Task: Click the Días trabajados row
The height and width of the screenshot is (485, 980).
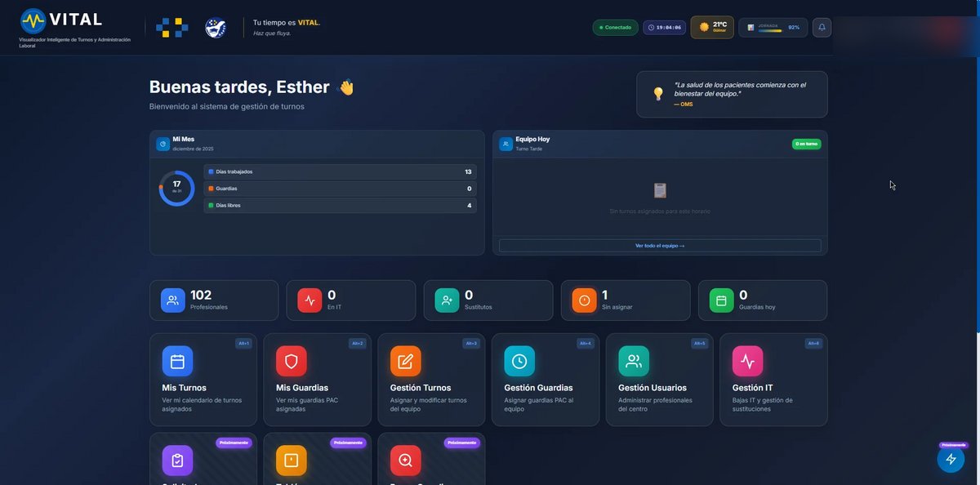Action: pyautogui.click(x=340, y=171)
